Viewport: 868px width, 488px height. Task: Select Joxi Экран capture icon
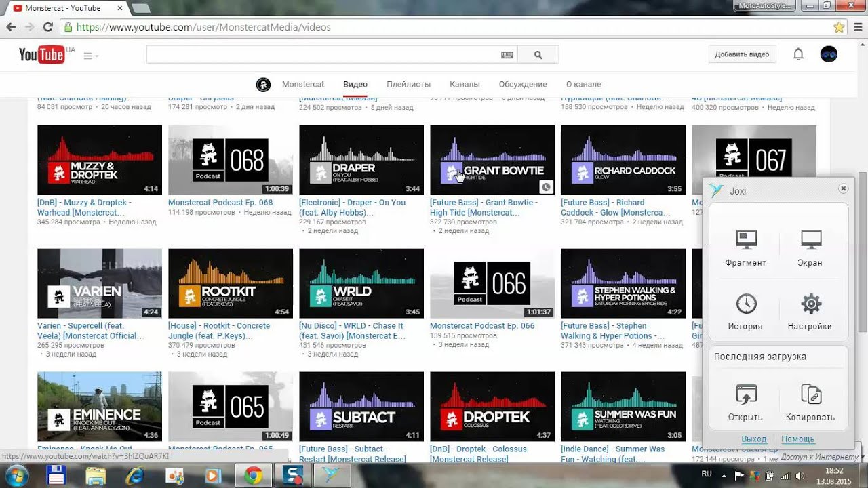(811, 239)
